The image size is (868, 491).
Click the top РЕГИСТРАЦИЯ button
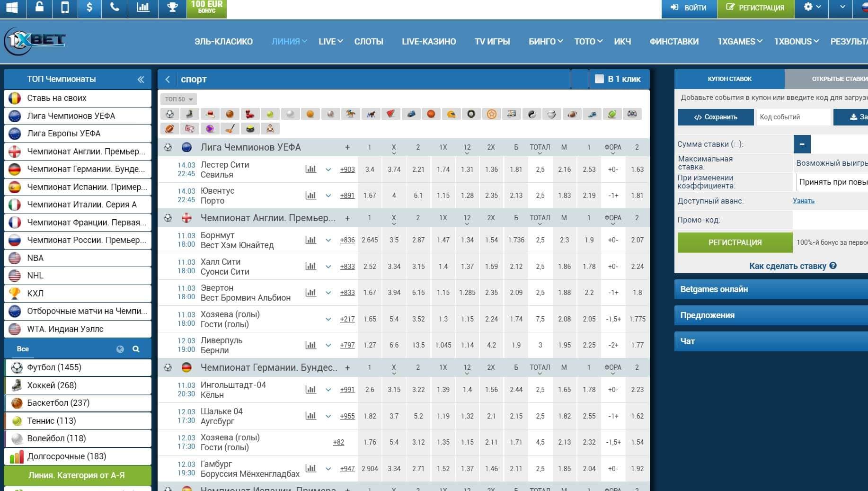coord(755,8)
